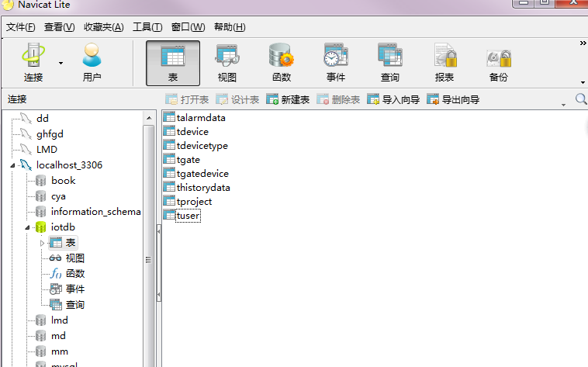Click the search magnifier icon
The width and height of the screenshot is (588, 367).
pos(581,99)
